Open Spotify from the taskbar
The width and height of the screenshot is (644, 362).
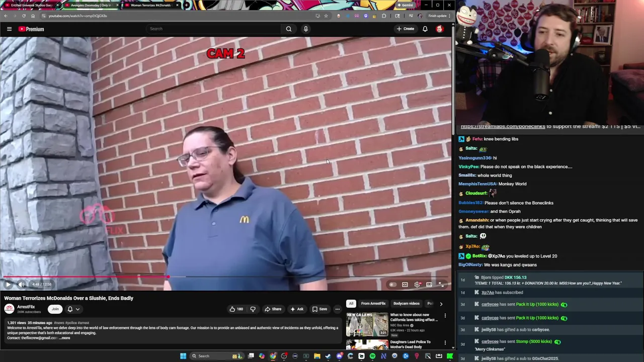(x=372, y=356)
